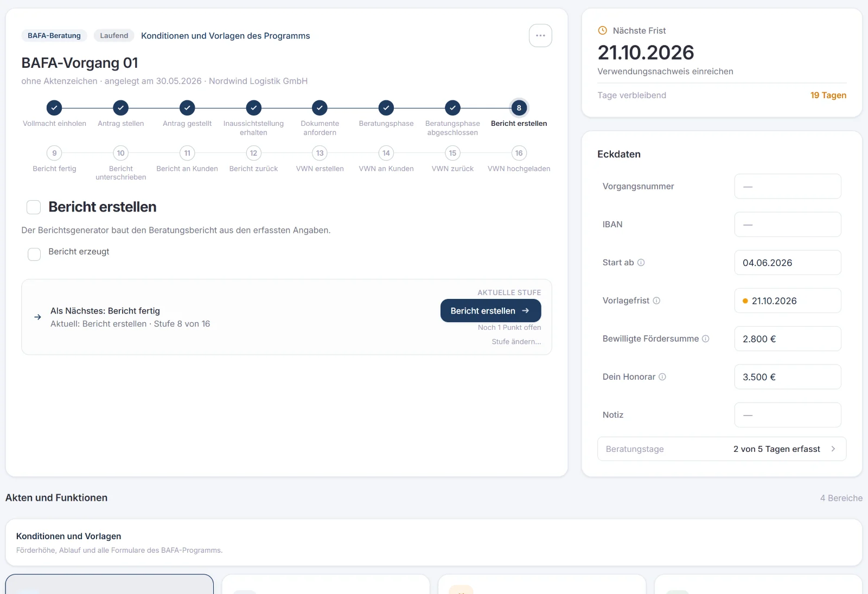
Task: Click the Stufe ändern... link
Action: (x=516, y=342)
